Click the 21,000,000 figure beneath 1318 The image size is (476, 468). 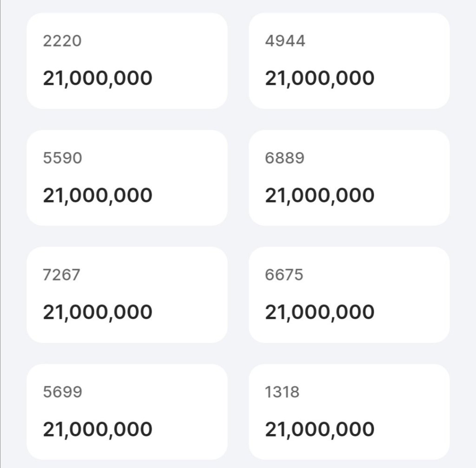coord(320,429)
